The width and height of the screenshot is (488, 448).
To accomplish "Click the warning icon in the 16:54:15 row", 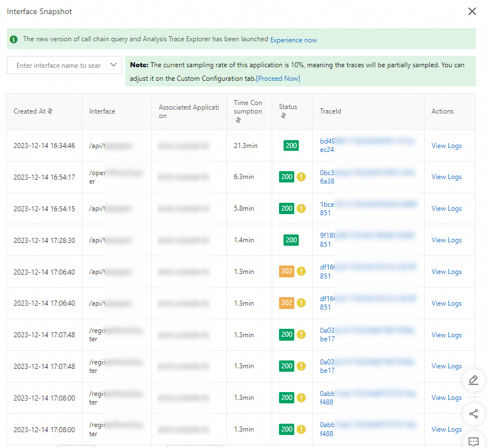I will click(301, 208).
